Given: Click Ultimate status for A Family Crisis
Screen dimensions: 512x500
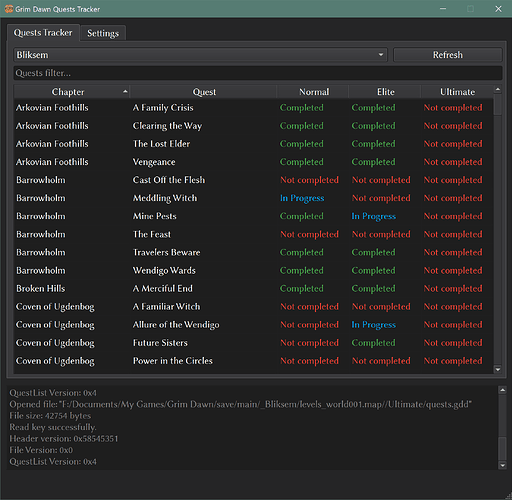Looking at the screenshot, I should coord(453,108).
